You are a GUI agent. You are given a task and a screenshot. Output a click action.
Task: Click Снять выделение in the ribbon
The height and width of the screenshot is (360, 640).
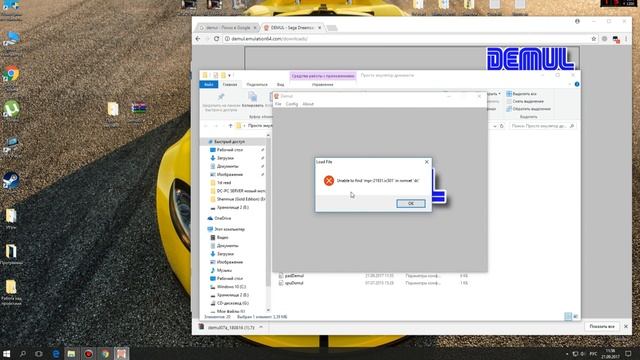coord(524,101)
